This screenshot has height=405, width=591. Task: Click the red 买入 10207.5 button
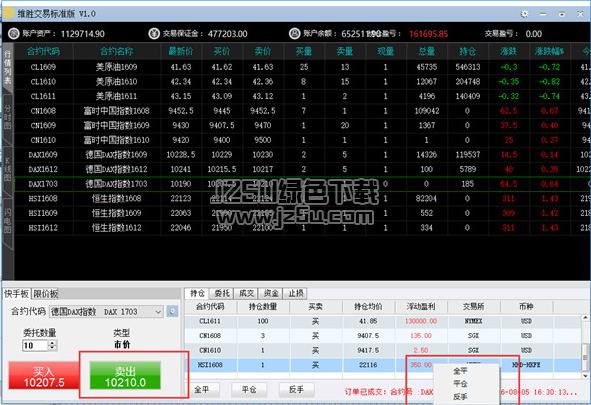click(x=44, y=375)
